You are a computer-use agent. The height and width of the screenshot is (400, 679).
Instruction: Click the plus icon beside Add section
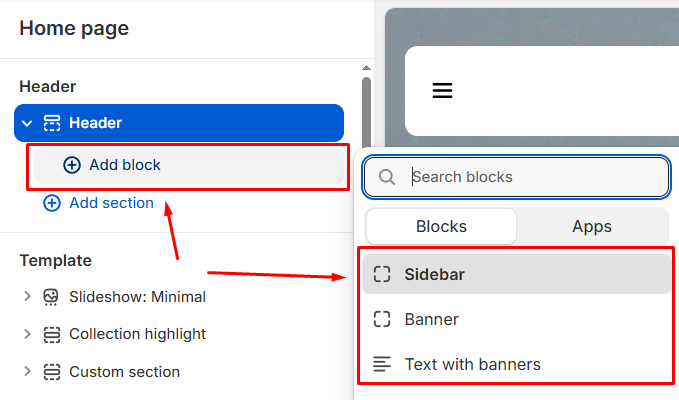[52, 203]
